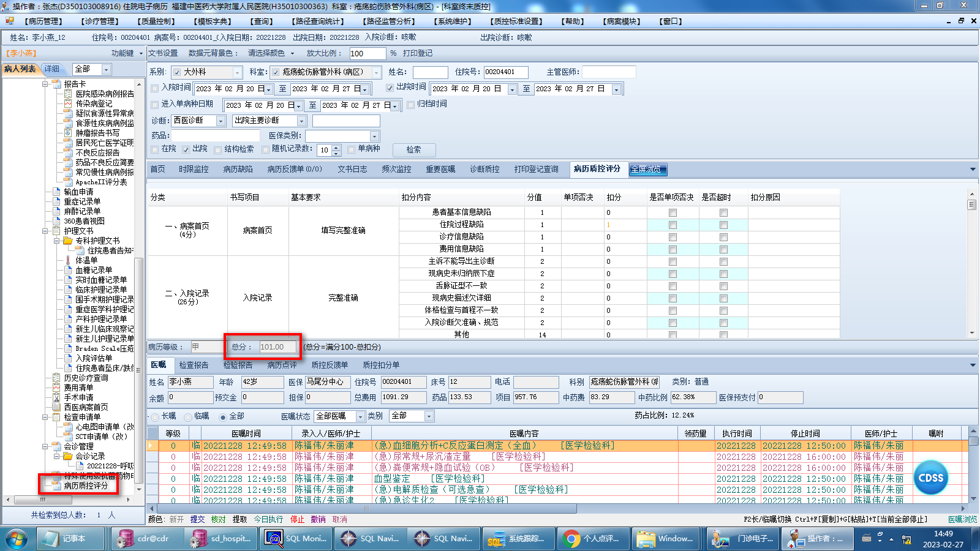Open Chrome from the Windows taskbar
The width and height of the screenshot is (980, 551).
pyautogui.click(x=571, y=539)
